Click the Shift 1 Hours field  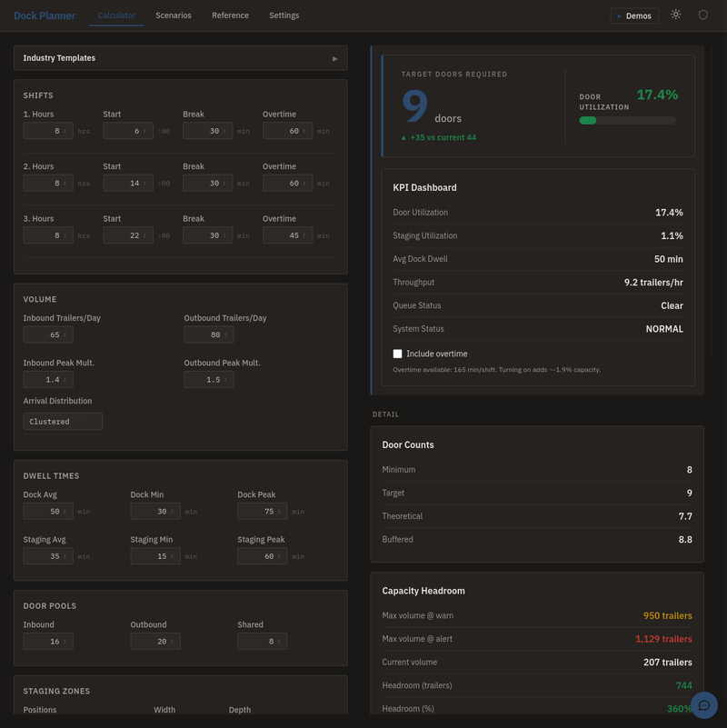[x=48, y=131]
